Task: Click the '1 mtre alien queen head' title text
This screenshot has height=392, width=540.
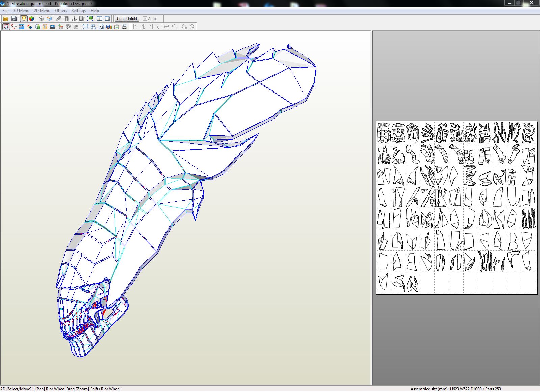Action: (29, 3)
